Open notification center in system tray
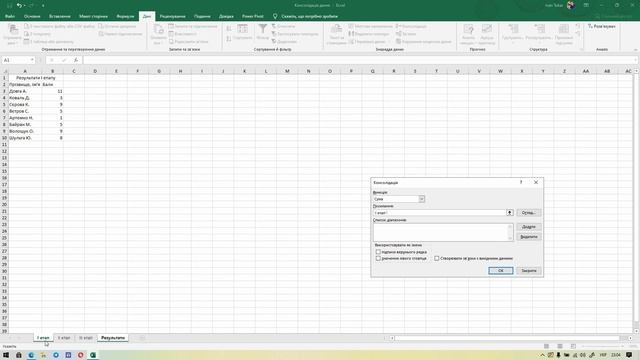Image resolution: width=640 pixels, height=360 pixels. click(629, 355)
